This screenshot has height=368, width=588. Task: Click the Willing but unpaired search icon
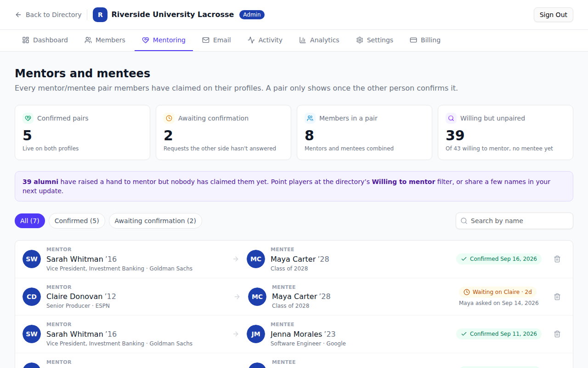[451, 118]
